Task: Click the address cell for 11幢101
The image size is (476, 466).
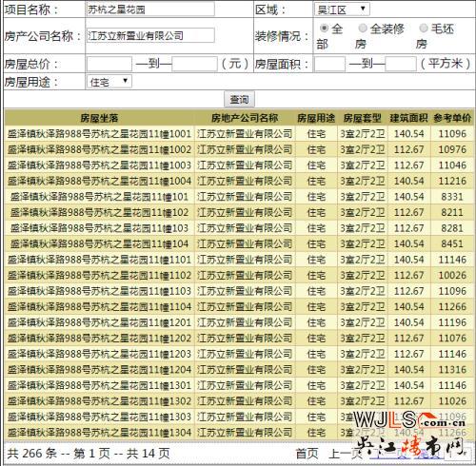Action: pos(99,197)
